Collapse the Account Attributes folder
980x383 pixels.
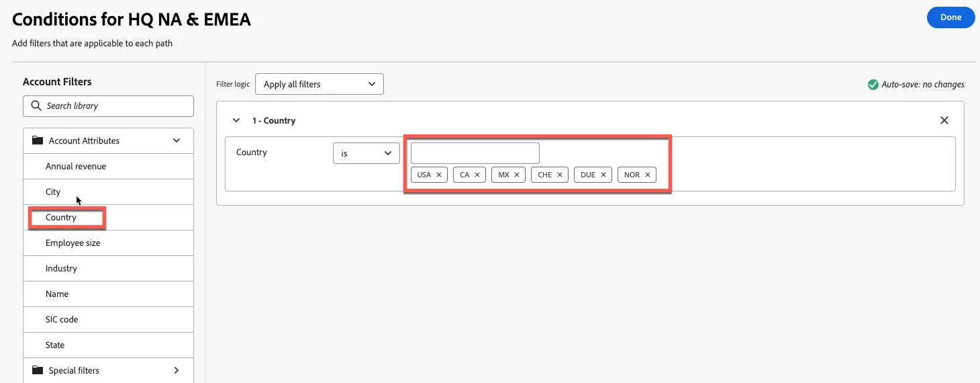(177, 140)
